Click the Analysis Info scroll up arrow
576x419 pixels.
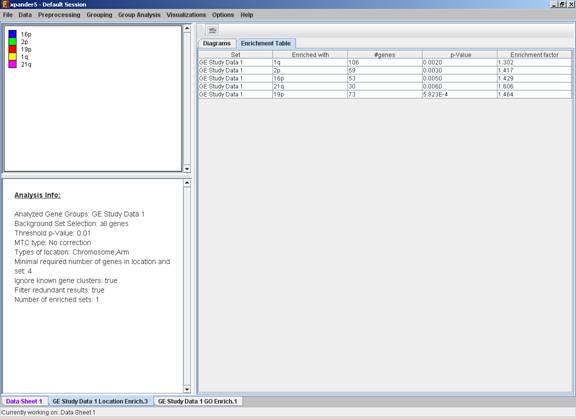tap(187, 183)
